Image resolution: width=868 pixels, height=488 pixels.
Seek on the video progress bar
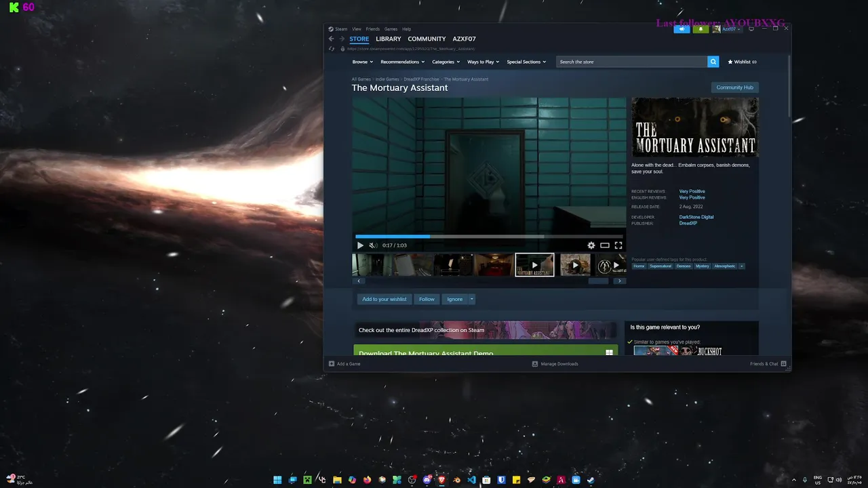tap(489, 237)
